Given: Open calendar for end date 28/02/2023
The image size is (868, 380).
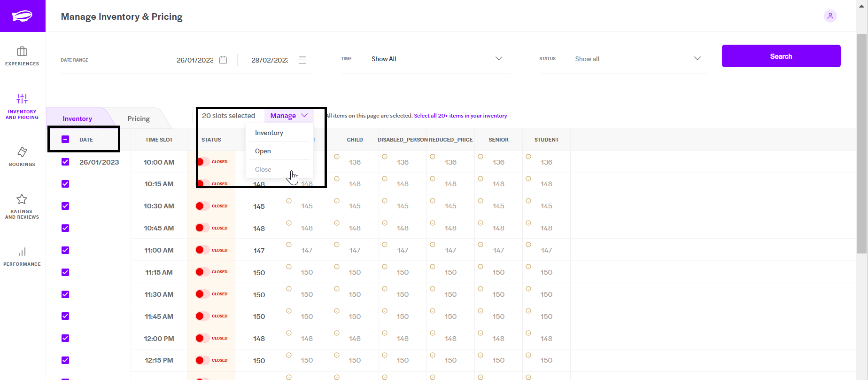Looking at the screenshot, I should point(302,60).
